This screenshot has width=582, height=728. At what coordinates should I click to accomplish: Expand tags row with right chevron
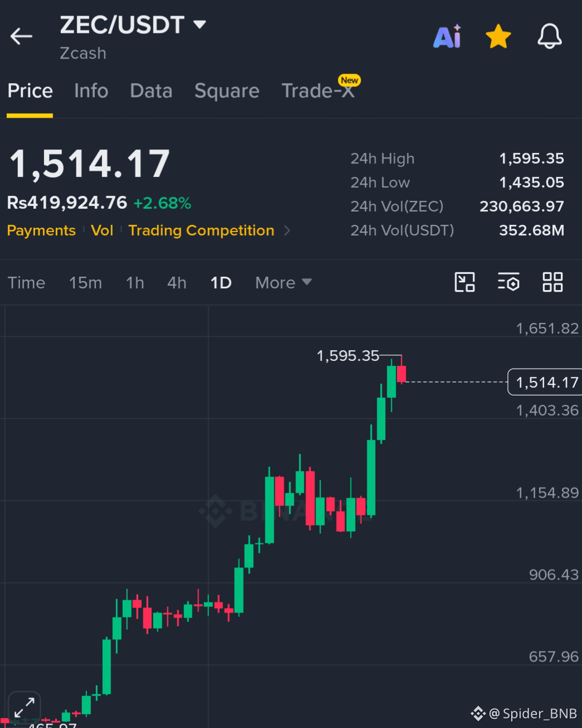coord(287,230)
